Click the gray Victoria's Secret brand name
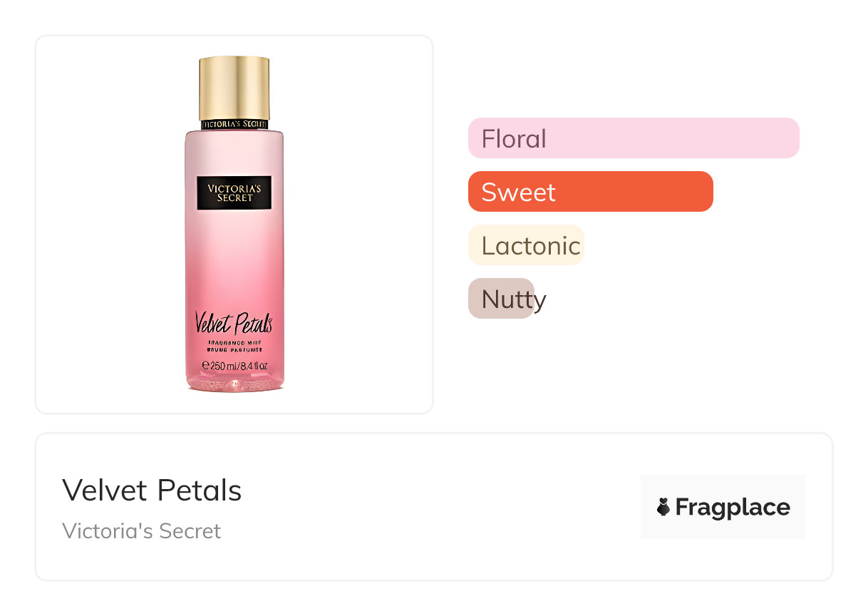 [x=141, y=531]
